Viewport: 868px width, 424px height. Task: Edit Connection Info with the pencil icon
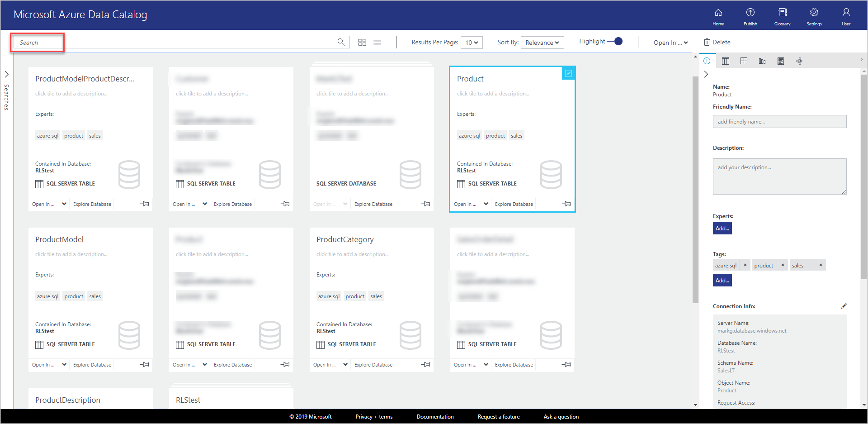click(844, 306)
